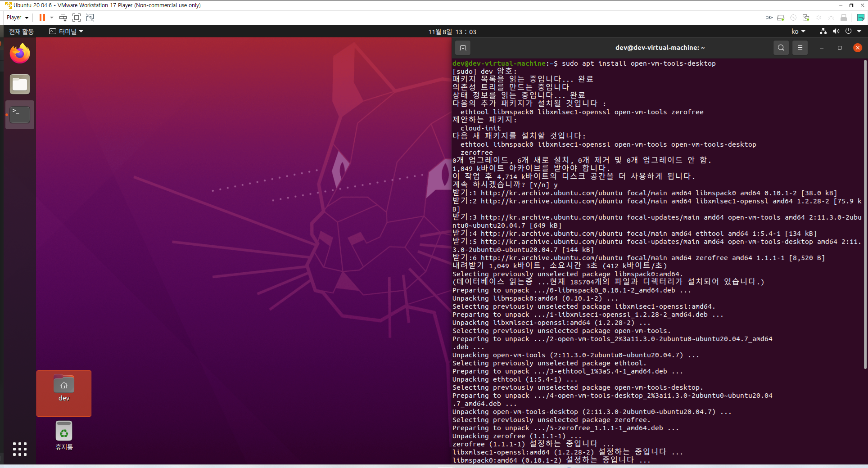Click the terminal search button
This screenshot has width=868, height=468.
(x=781, y=48)
